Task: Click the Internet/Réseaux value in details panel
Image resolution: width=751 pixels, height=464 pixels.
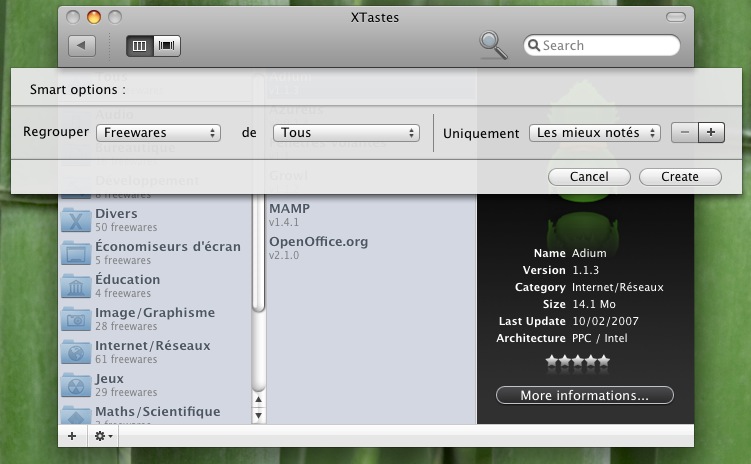Action: pyautogui.click(x=618, y=287)
